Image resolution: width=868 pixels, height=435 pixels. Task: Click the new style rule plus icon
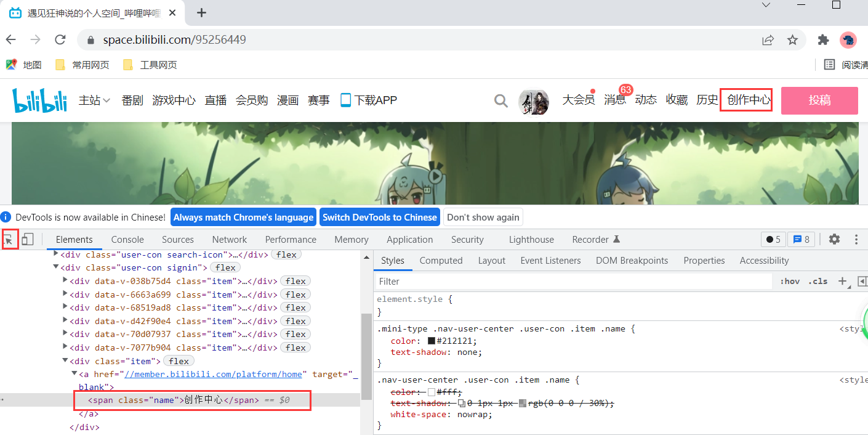click(842, 281)
